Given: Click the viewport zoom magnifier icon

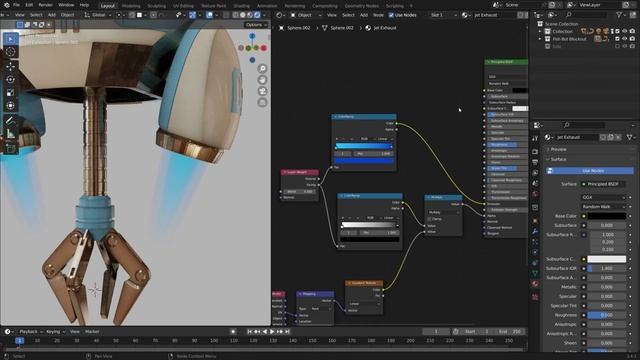Looking at the screenshot, I should [262, 69].
